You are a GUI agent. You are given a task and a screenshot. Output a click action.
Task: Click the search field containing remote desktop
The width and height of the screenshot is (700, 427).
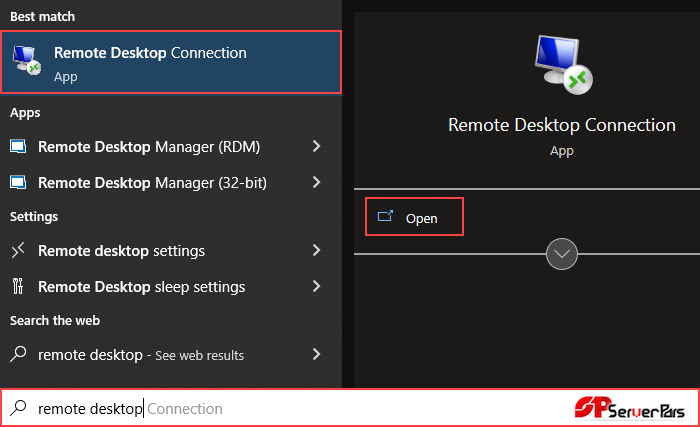tap(350, 408)
